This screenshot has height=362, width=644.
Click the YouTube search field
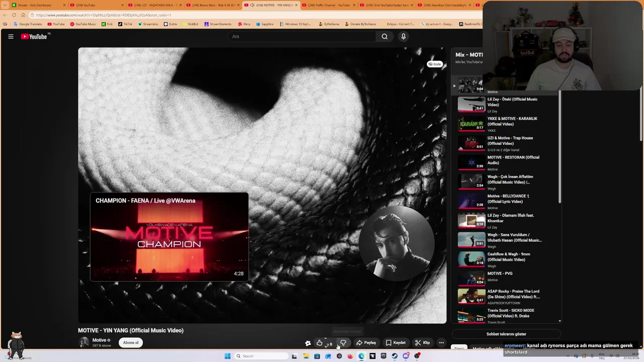(302, 36)
